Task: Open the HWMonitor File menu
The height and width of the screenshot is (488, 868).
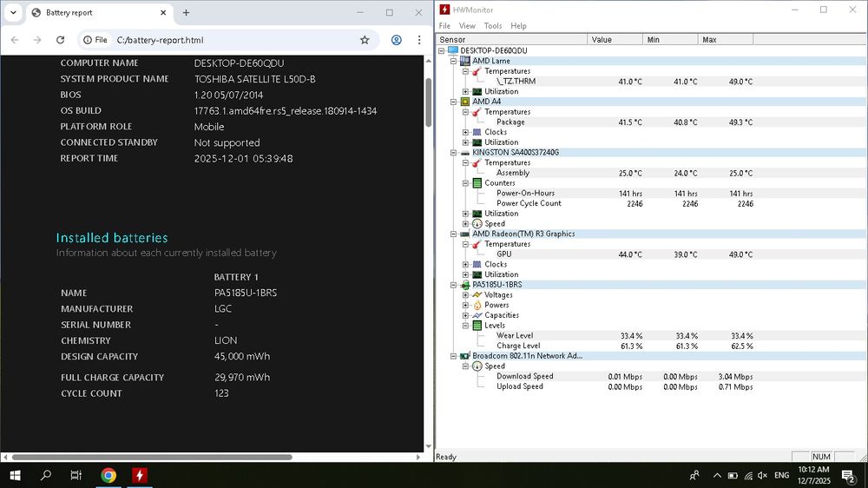Action: point(444,26)
